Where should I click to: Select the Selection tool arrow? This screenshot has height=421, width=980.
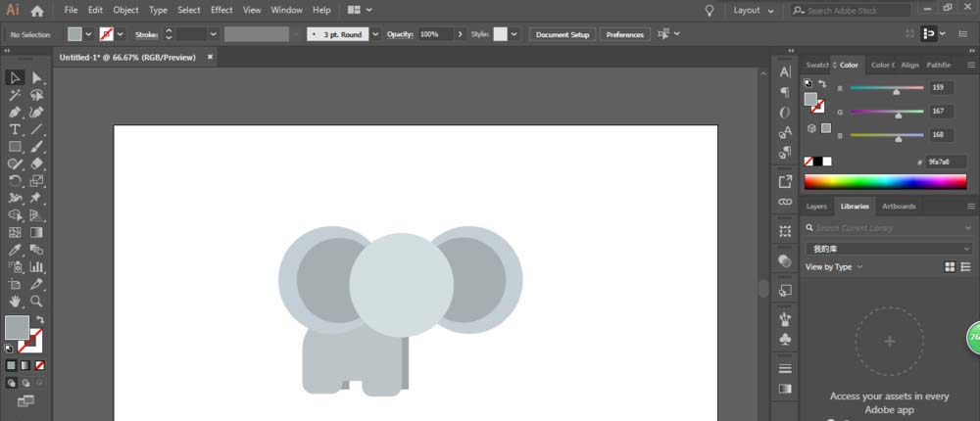15,77
